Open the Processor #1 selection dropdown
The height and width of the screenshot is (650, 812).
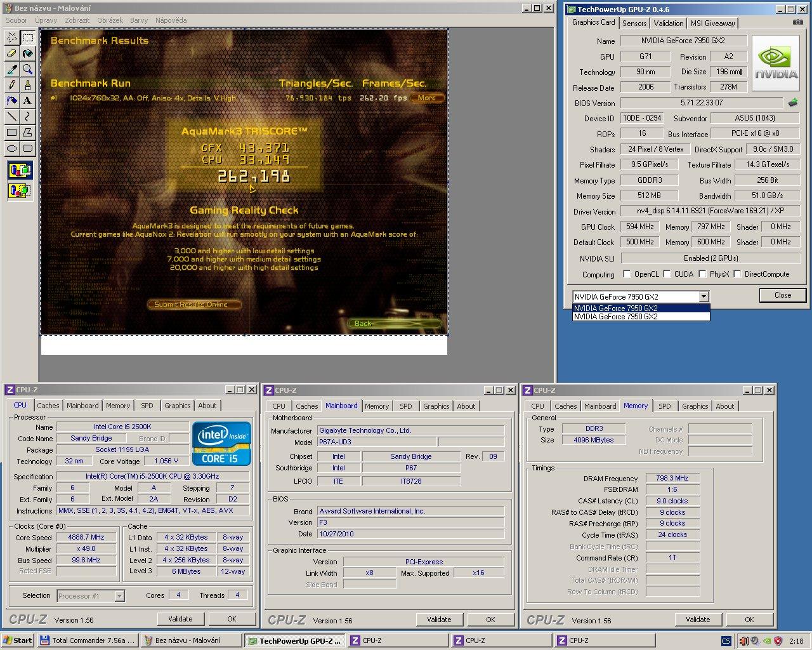119,596
